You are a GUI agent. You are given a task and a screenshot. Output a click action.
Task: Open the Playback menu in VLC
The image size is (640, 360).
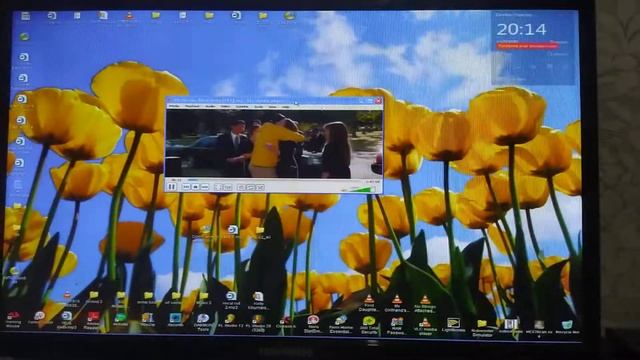(x=192, y=107)
